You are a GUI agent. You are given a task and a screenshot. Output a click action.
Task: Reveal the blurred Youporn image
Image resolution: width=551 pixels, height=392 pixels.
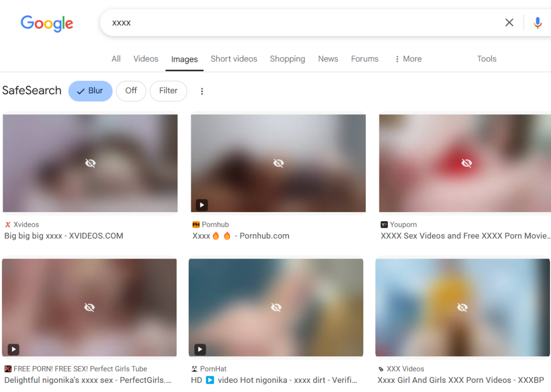pyautogui.click(x=466, y=163)
